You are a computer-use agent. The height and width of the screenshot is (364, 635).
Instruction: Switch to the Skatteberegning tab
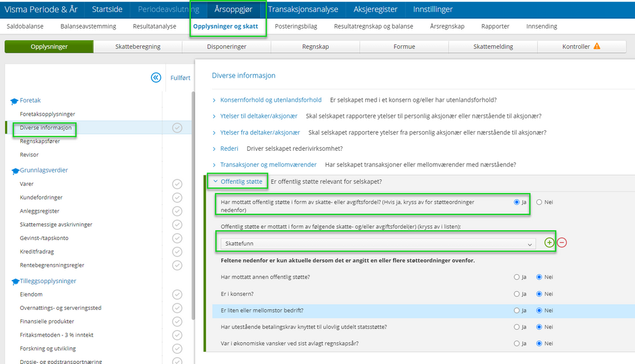click(137, 46)
